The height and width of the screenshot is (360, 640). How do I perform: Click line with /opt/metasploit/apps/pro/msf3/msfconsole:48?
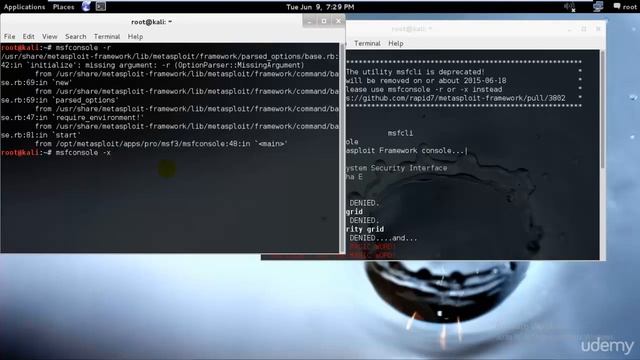(161, 144)
